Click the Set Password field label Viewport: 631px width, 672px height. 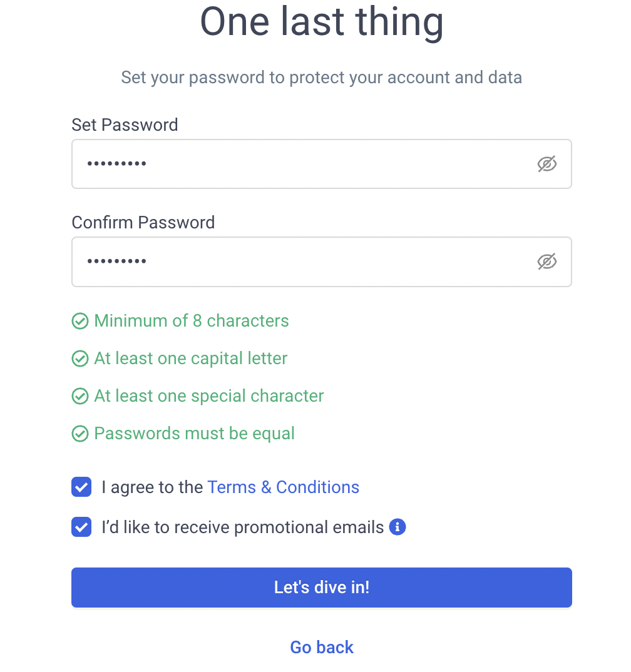point(125,125)
